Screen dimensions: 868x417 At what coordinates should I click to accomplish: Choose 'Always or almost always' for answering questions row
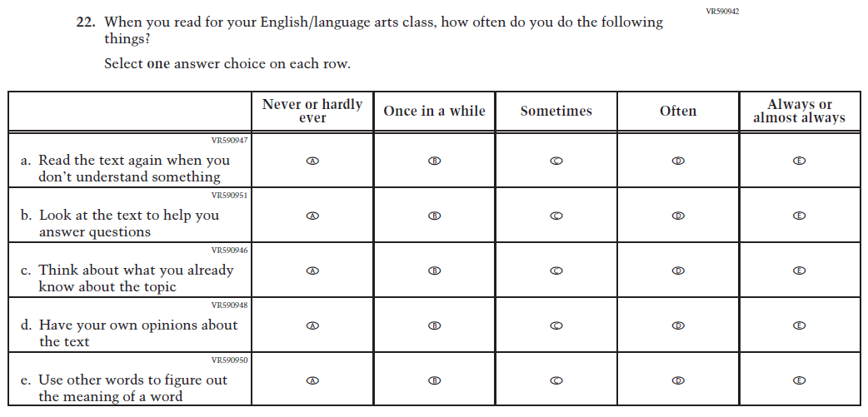pos(799,216)
